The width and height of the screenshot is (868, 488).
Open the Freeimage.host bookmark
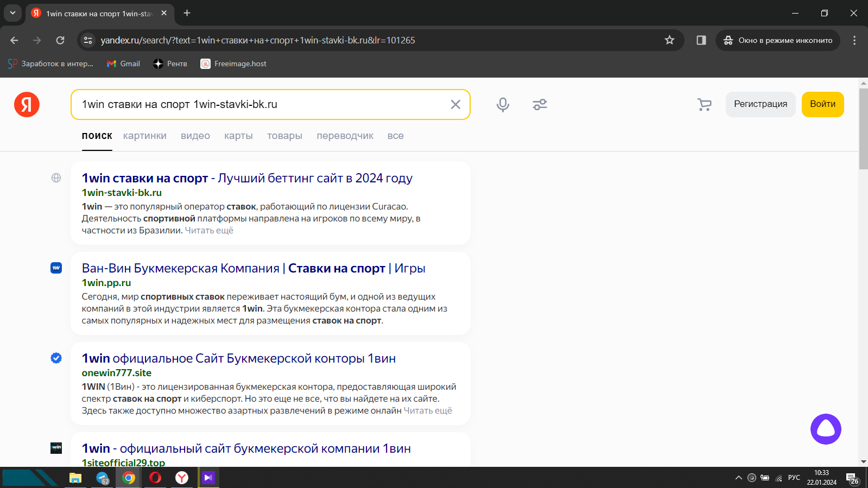(x=233, y=64)
